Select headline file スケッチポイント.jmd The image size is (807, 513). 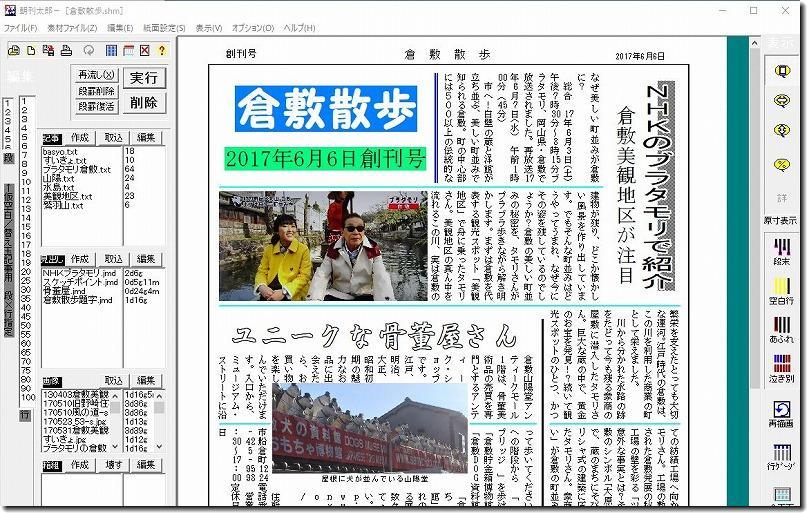pos(80,282)
